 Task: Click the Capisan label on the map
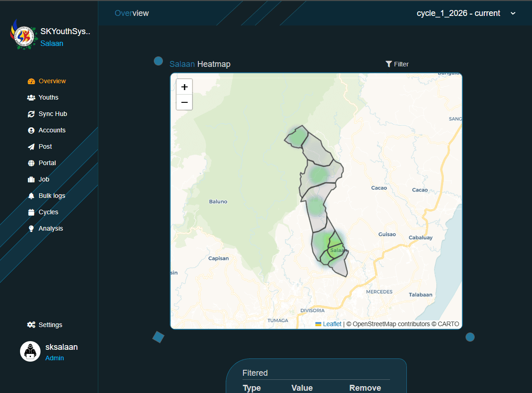(218, 258)
